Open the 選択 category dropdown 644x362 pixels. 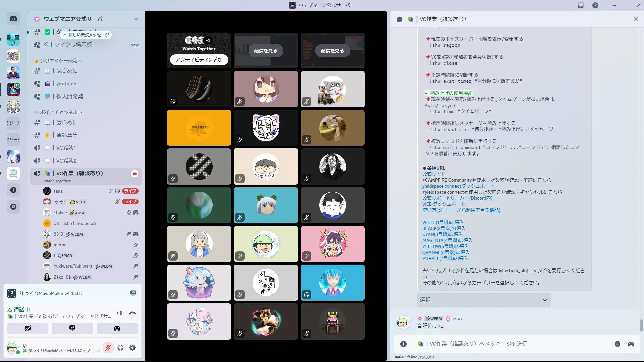click(x=483, y=300)
